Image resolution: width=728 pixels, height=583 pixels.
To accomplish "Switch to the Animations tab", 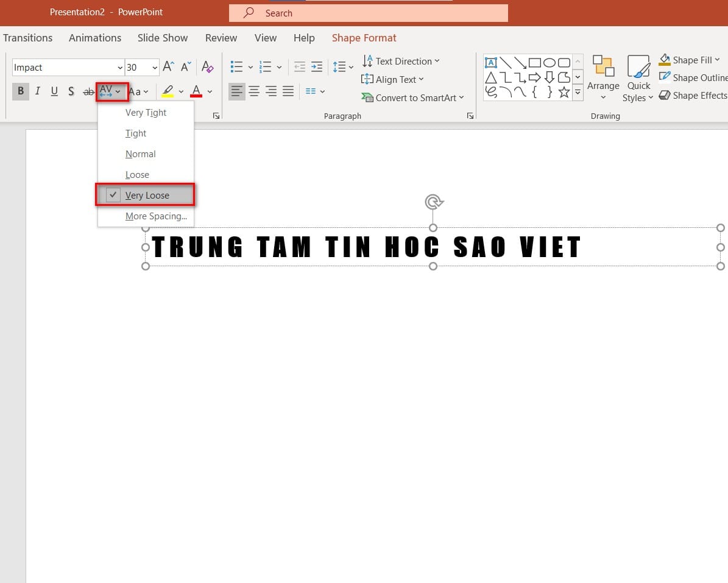I will [x=95, y=38].
